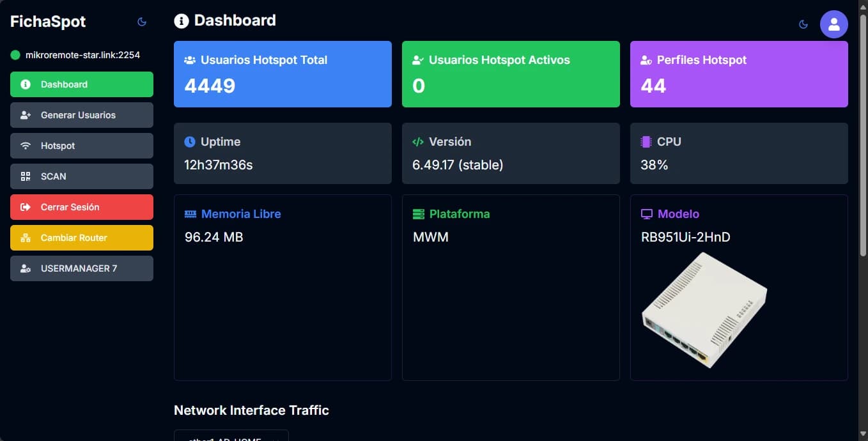Click the RB951Ui-2HnD router image
This screenshot has height=441, width=868.
click(x=704, y=311)
